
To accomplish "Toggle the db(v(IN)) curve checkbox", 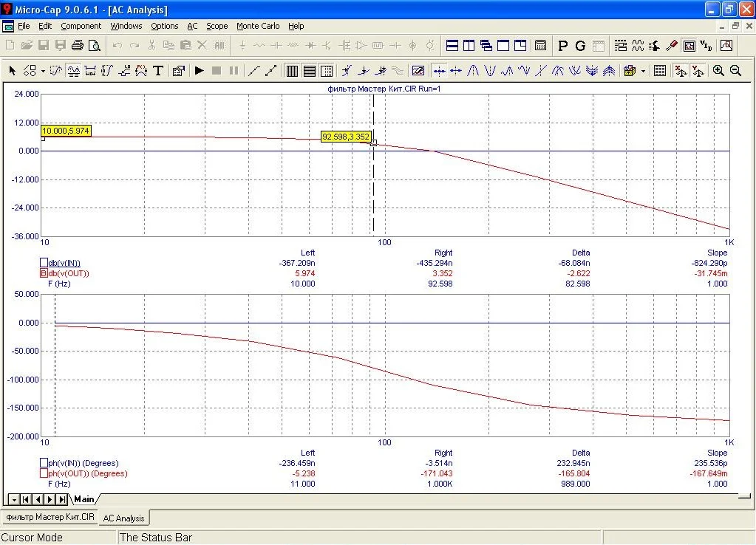I will 43,263.
